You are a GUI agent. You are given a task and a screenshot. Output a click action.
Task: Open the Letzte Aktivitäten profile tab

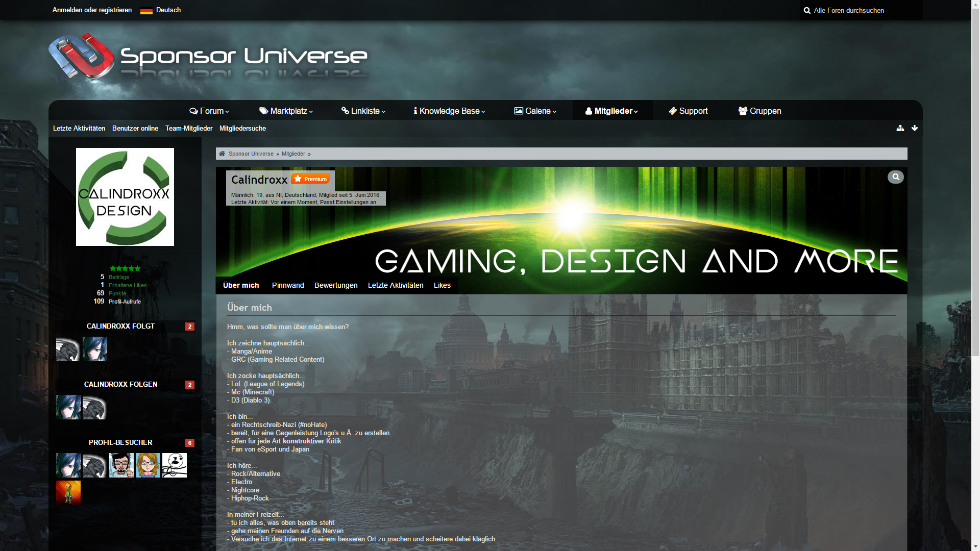click(396, 285)
